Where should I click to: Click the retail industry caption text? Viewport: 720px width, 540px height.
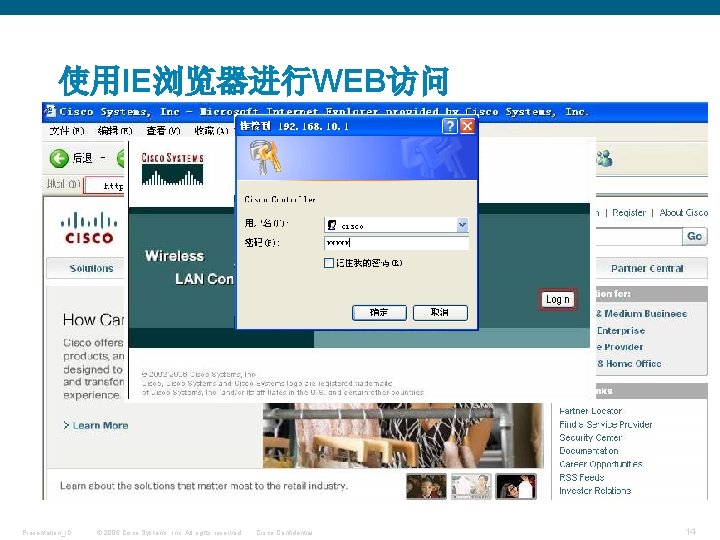(204, 486)
